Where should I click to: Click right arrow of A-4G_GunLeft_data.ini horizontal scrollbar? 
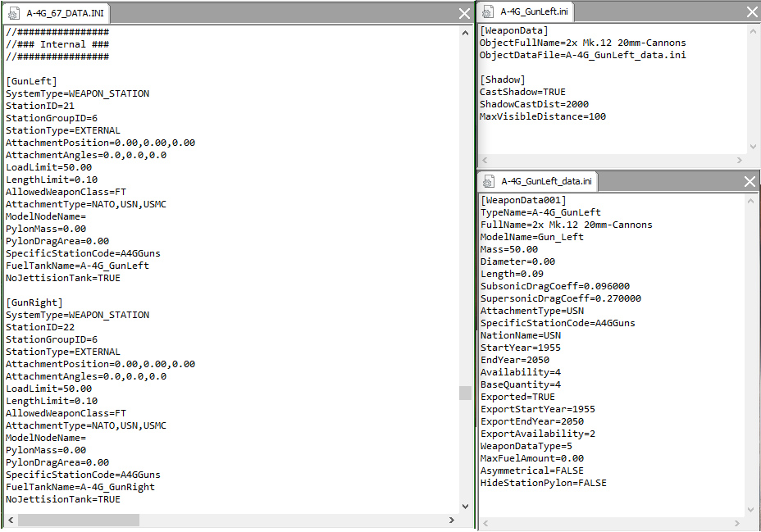[737, 523]
